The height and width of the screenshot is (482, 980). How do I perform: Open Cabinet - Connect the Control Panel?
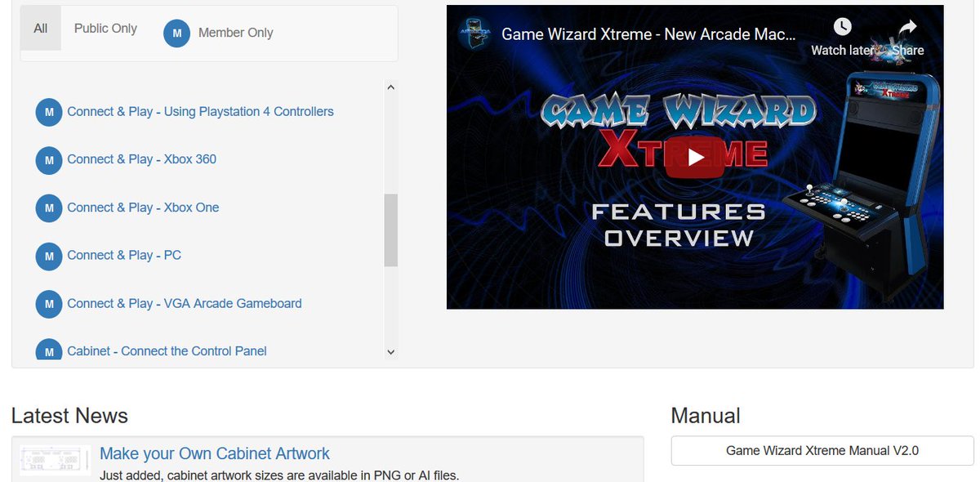[167, 351]
